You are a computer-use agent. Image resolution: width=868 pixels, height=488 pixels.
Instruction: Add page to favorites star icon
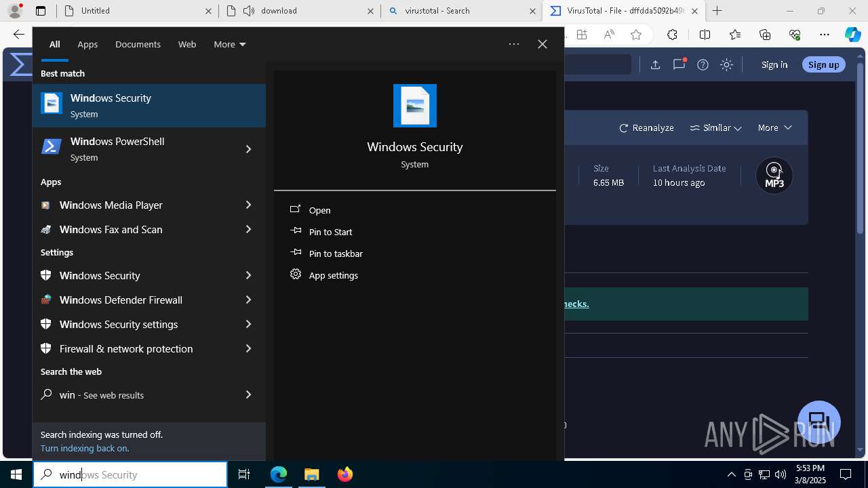(x=635, y=35)
